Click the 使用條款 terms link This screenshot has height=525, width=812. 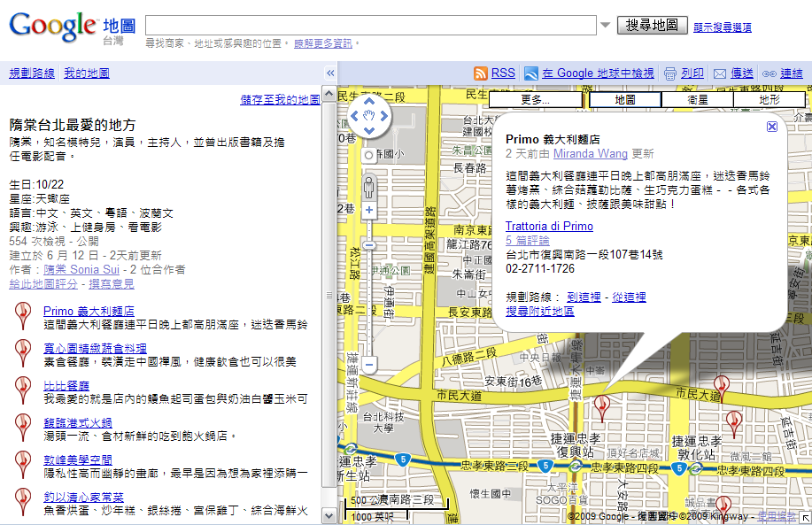777,515
